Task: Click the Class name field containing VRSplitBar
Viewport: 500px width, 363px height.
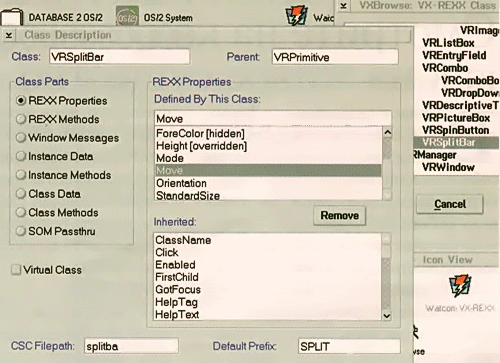Action: click(x=119, y=57)
